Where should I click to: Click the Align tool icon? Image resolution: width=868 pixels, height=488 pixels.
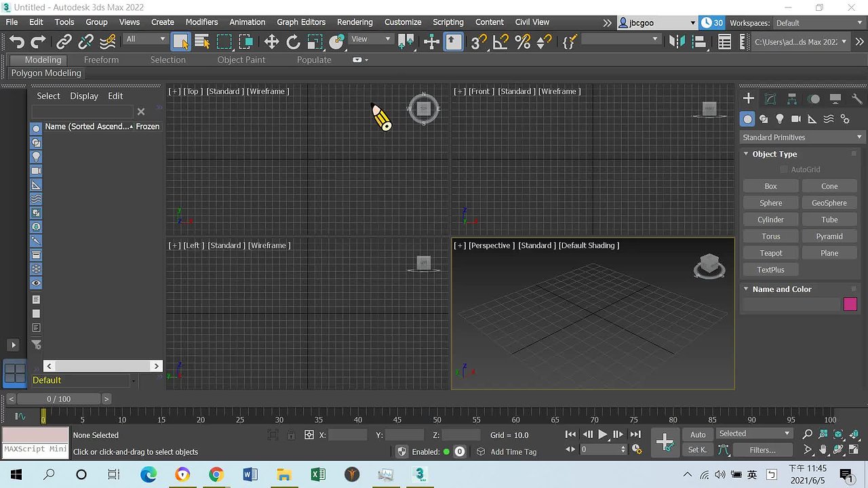(x=698, y=42)
